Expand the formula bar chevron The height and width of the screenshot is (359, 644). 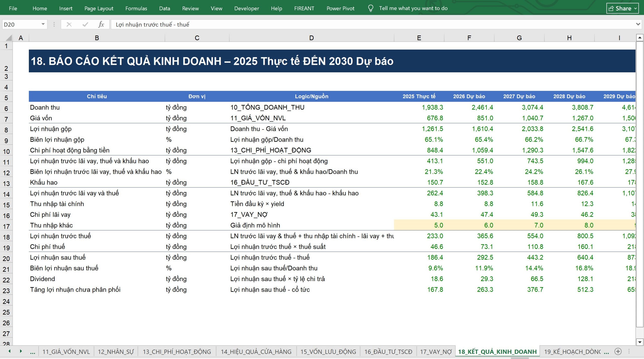click(638, 24)
